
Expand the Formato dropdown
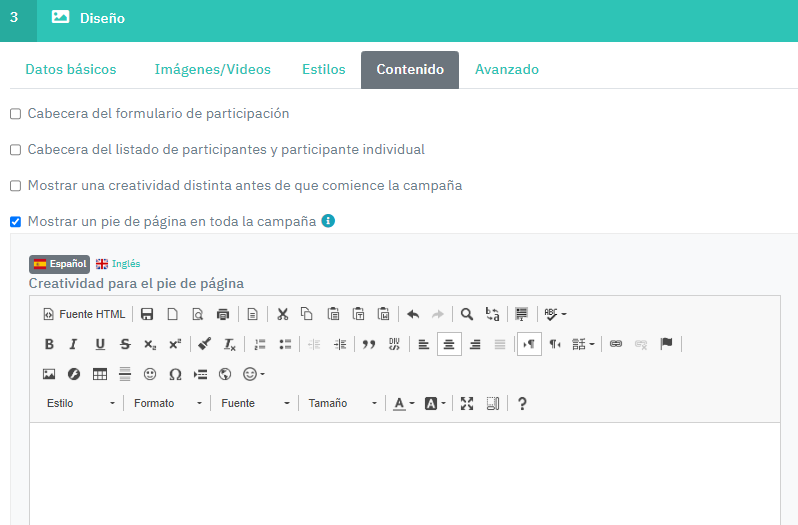[167, 403]
